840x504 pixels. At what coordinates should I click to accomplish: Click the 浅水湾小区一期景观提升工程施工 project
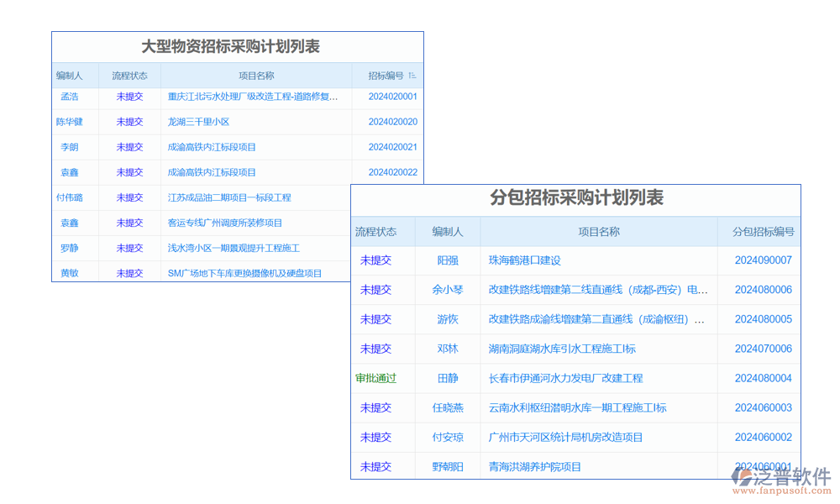(x=234, y=248)
